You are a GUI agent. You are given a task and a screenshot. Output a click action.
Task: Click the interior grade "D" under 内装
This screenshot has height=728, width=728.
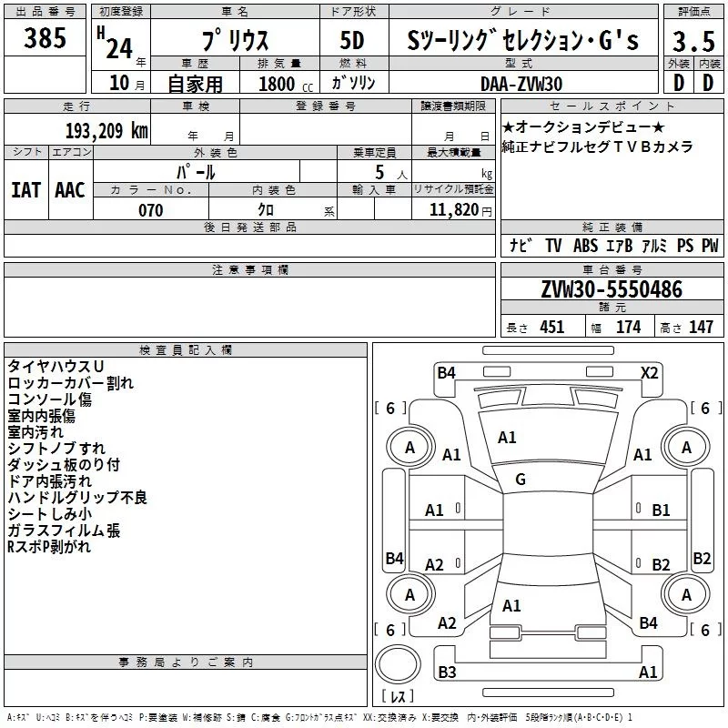click(708, 83)
